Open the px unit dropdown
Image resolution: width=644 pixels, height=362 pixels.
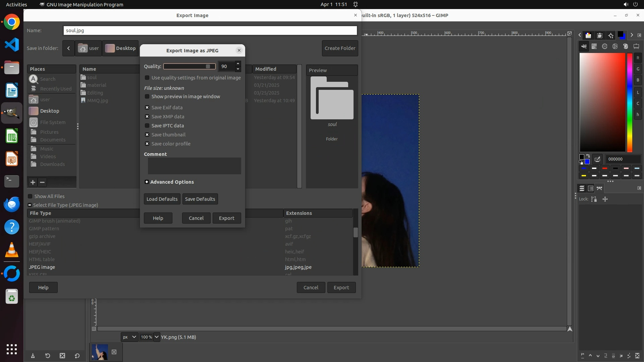(x=129, y=337)
